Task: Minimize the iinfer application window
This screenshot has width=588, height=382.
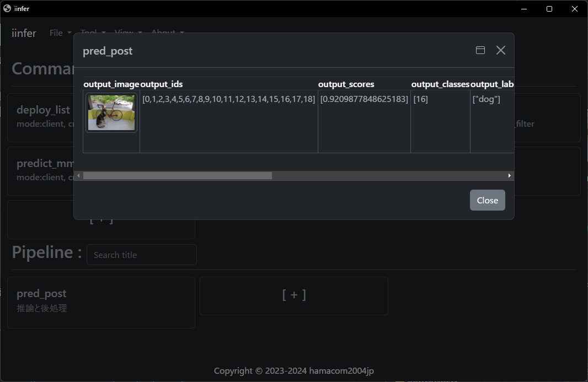Action: pyautogui.click(x=523, y=9)
